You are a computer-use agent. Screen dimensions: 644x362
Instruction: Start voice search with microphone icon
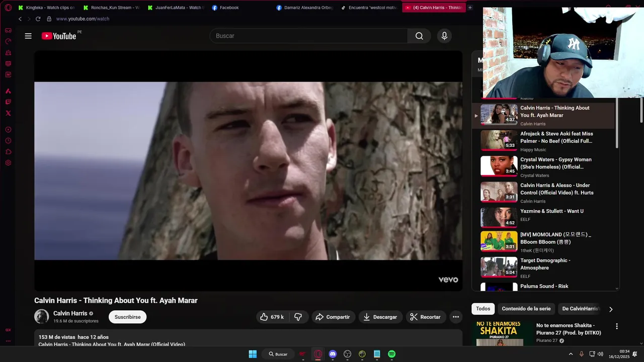pos(444,36)
